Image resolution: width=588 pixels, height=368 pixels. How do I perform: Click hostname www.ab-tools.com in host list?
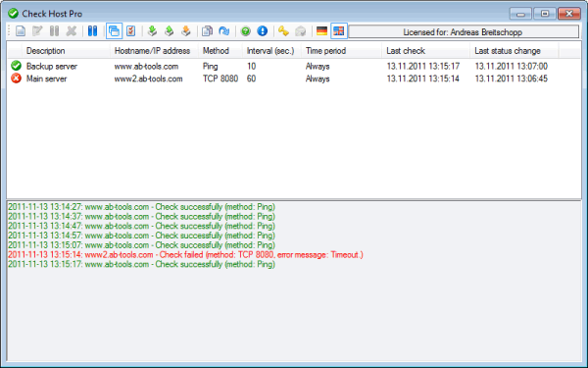click(x=146, y=67)
